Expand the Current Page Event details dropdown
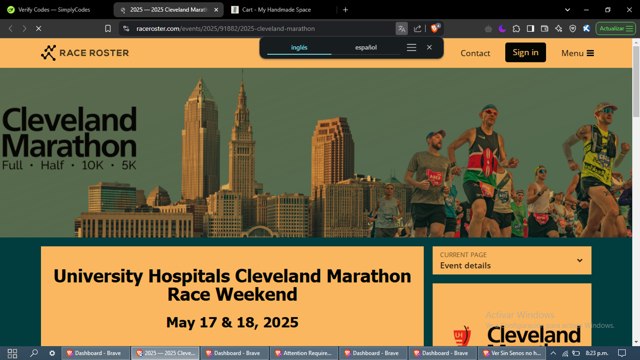The width and height of the screenshot is (640, 360). [x=512, y=260]
